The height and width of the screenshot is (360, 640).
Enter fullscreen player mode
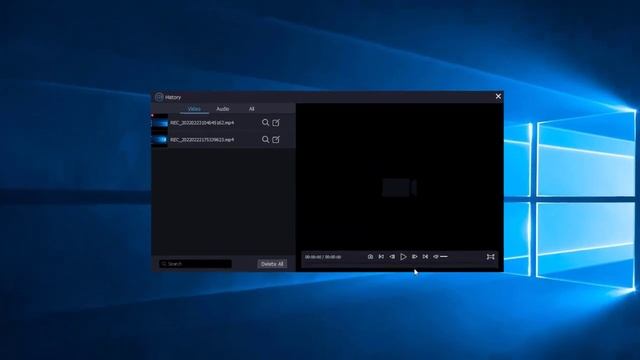point(491,257)
